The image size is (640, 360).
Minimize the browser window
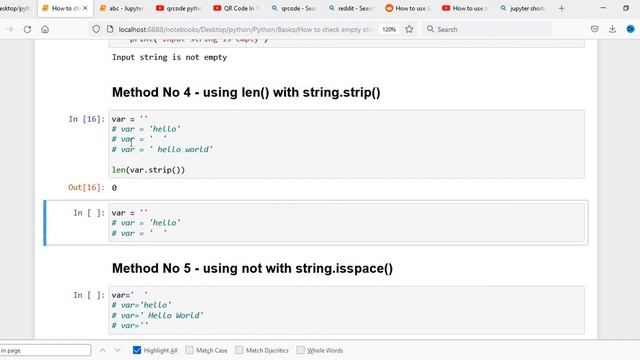click(603, 8)
